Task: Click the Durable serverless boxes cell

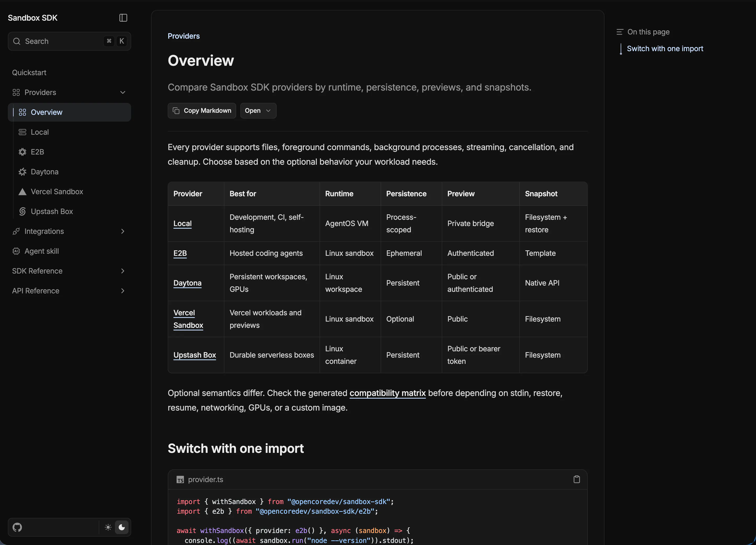Action: [272, 355]
